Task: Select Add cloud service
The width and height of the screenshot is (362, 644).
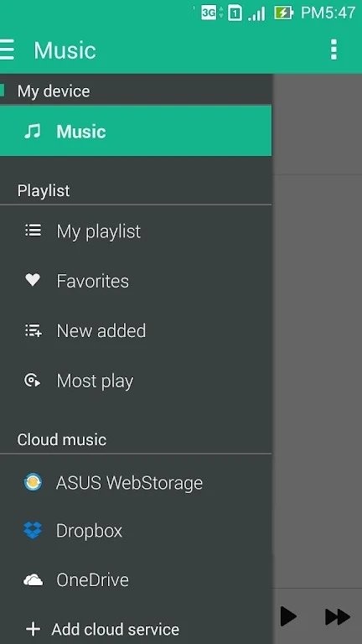Action: click(x=136, y=629)
